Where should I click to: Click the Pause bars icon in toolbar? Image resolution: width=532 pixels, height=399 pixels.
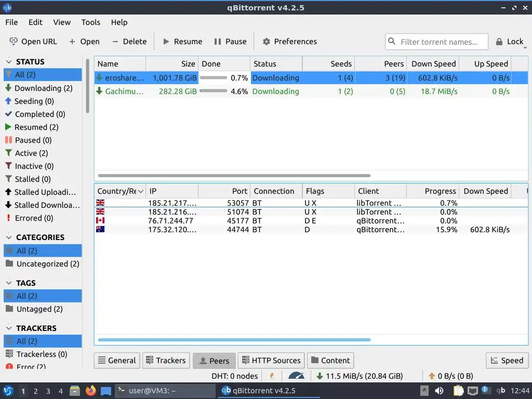pos(218,42)
